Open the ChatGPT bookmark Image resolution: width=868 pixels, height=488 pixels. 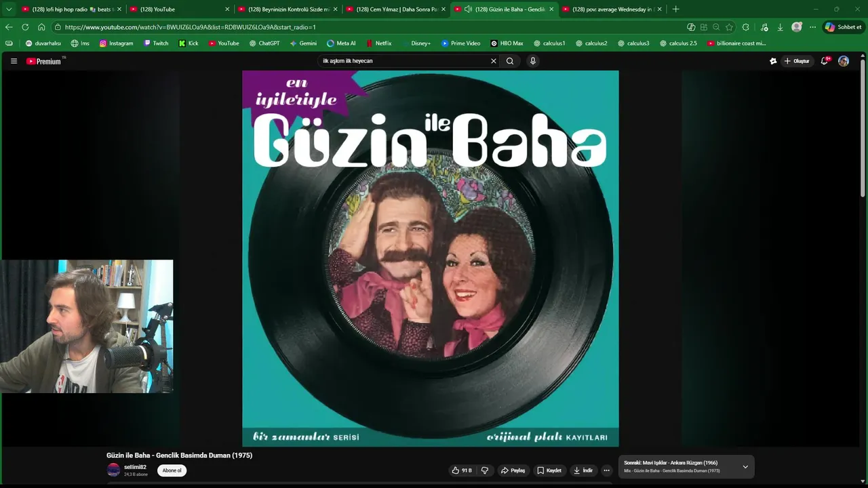click(x=264, y=43)
